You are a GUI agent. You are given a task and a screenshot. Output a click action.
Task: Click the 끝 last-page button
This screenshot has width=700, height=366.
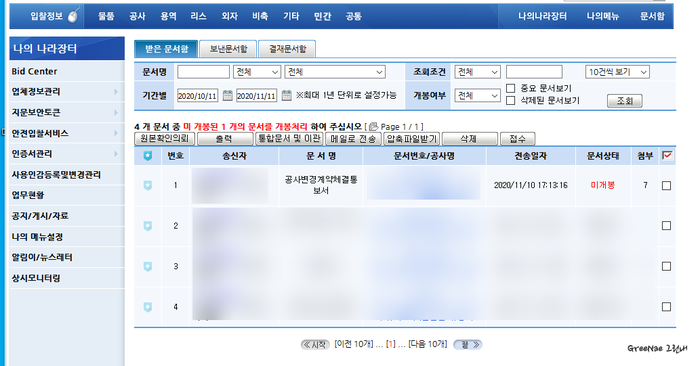(x=468, y=345)
